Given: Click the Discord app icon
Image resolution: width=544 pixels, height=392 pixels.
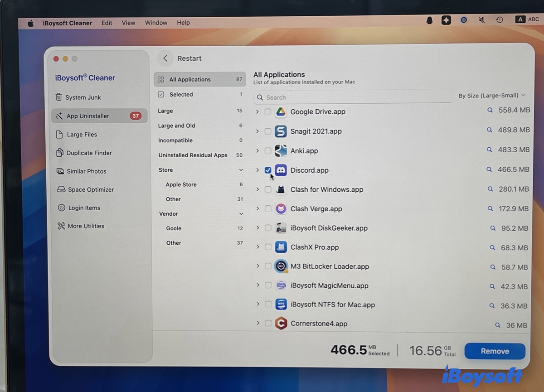Looking at the screenshot, I should point(281,170).
